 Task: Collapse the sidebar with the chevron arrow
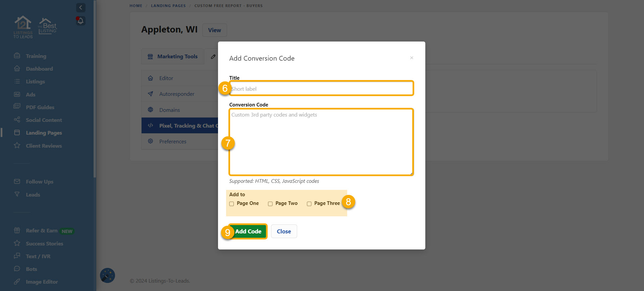click(80, 7)
